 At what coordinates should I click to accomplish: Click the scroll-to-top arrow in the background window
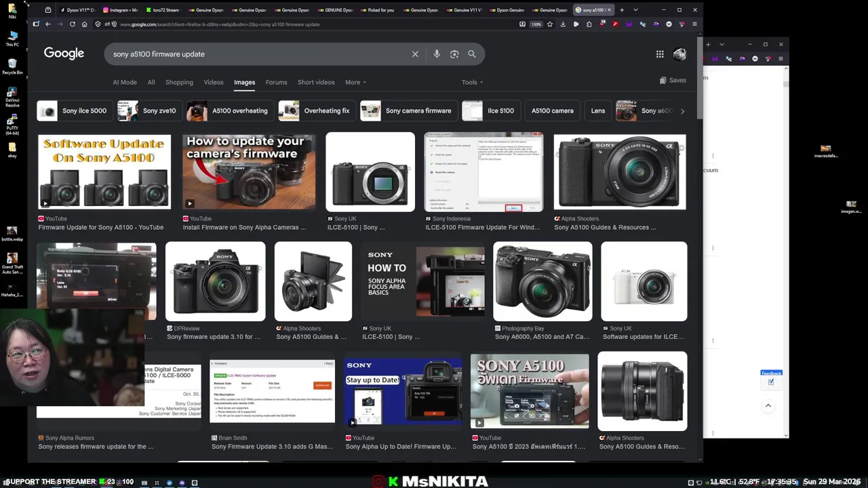768,405
